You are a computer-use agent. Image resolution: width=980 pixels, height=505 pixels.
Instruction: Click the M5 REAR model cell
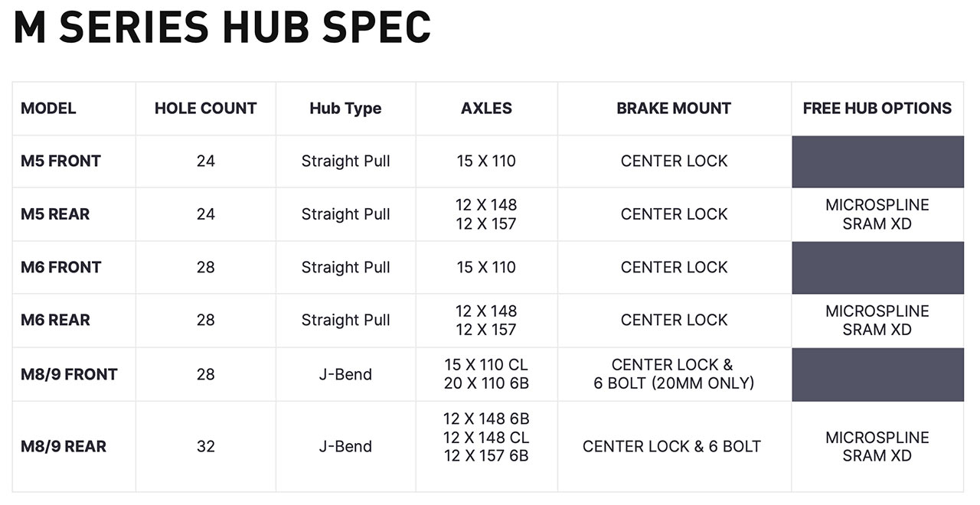[55, 214]
